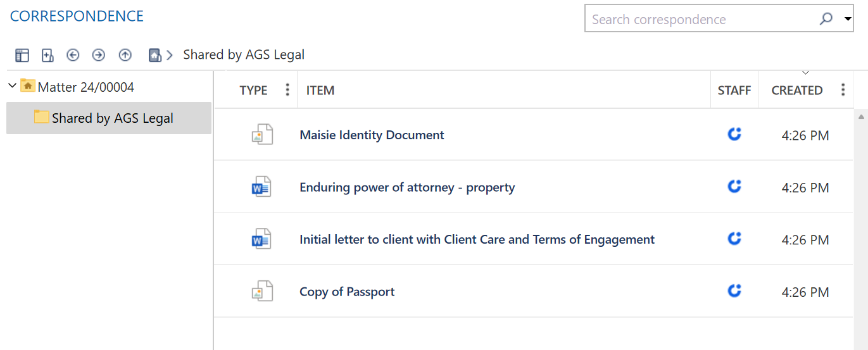Toggle the folder pane layout icon
The width and height of the screenshot is (868, 350).
pos(22,56)
